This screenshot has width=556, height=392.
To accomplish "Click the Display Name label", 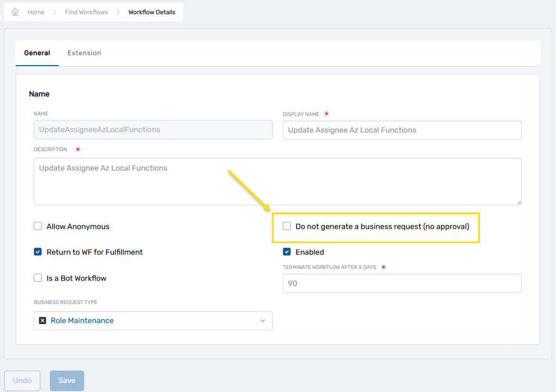I will 301,114.
